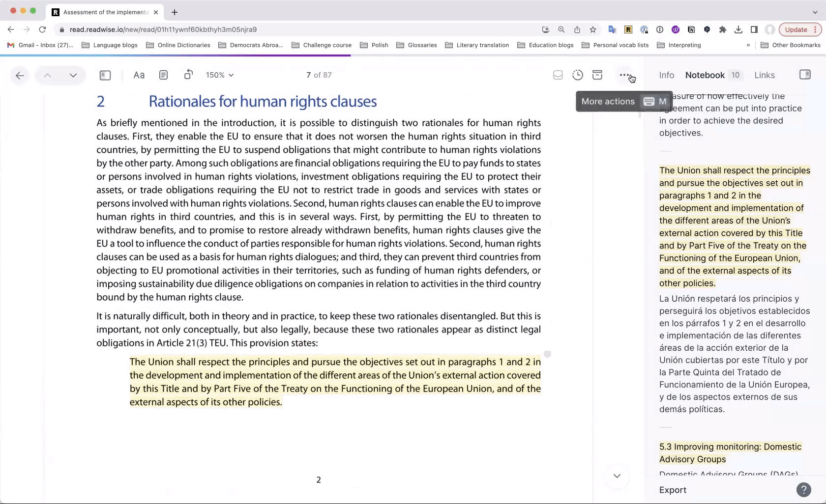Open browser downloads icon

[x=738, y=29]
